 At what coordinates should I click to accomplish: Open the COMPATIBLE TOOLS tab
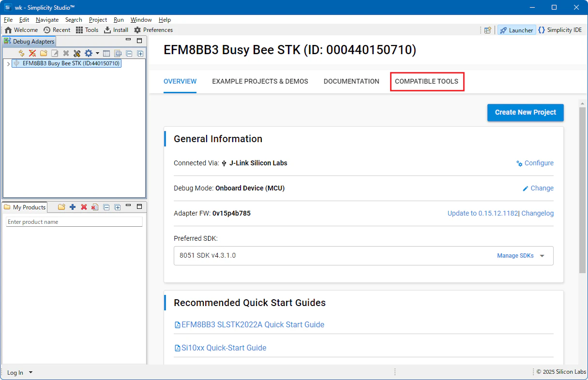426,81
